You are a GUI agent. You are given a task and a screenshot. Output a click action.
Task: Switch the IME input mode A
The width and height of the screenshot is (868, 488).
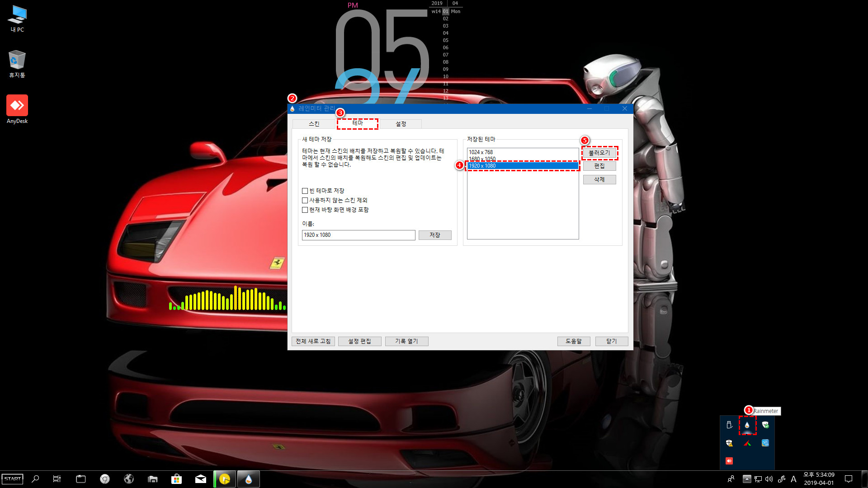point(793,479)
